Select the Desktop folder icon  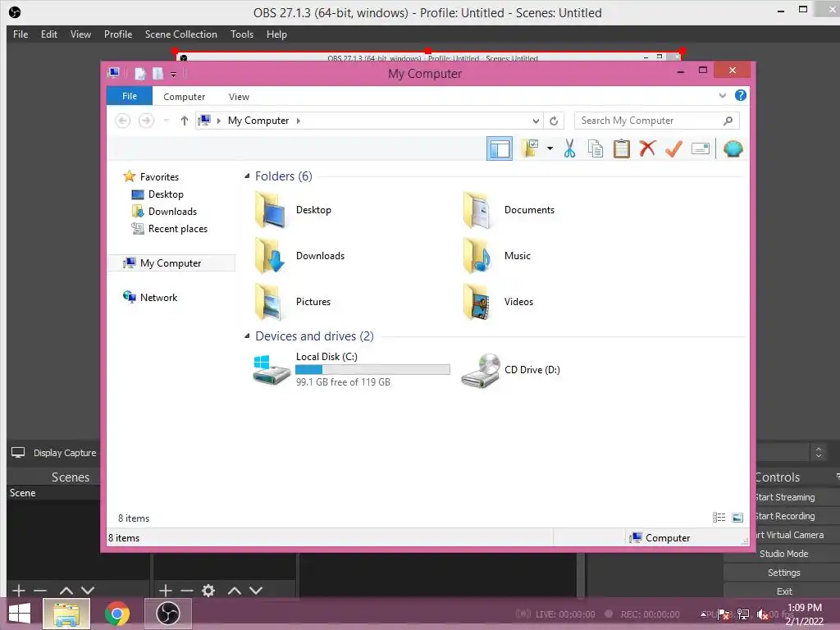pos(269,210)
